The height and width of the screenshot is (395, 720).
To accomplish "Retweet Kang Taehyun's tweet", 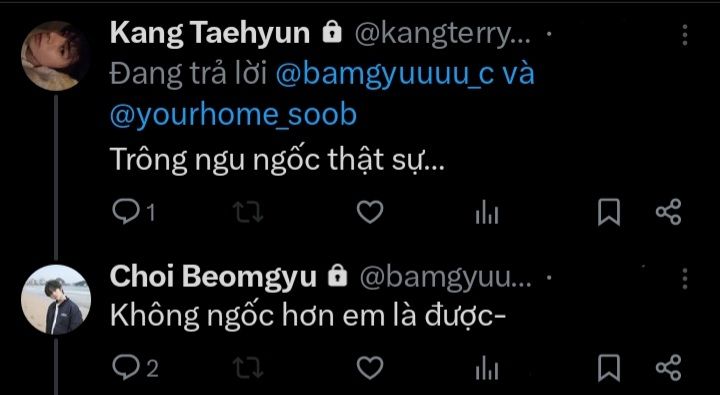I will click(x=248, y=212).
